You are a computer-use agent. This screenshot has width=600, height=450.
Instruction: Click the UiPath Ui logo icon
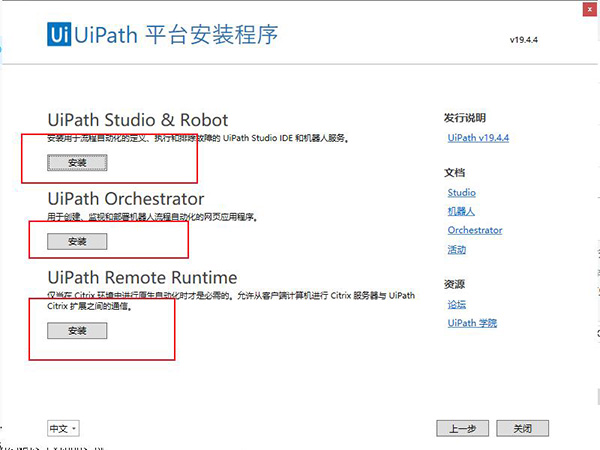[59, 34]
